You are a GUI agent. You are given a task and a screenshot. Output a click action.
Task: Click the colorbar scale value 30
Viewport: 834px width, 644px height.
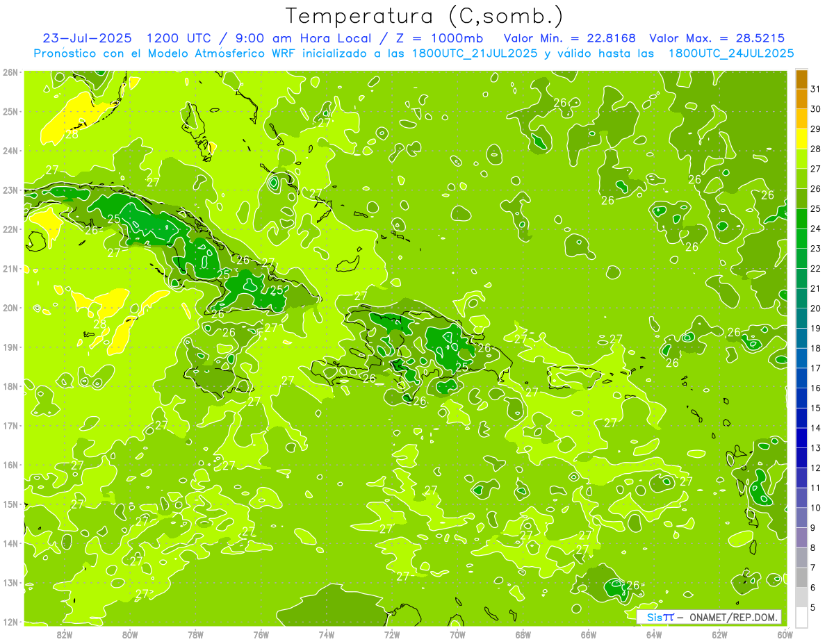[x=816, y=109]
